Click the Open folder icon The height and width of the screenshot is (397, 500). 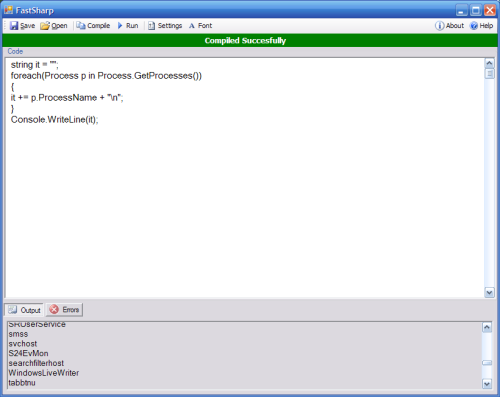tap(45, 26)
